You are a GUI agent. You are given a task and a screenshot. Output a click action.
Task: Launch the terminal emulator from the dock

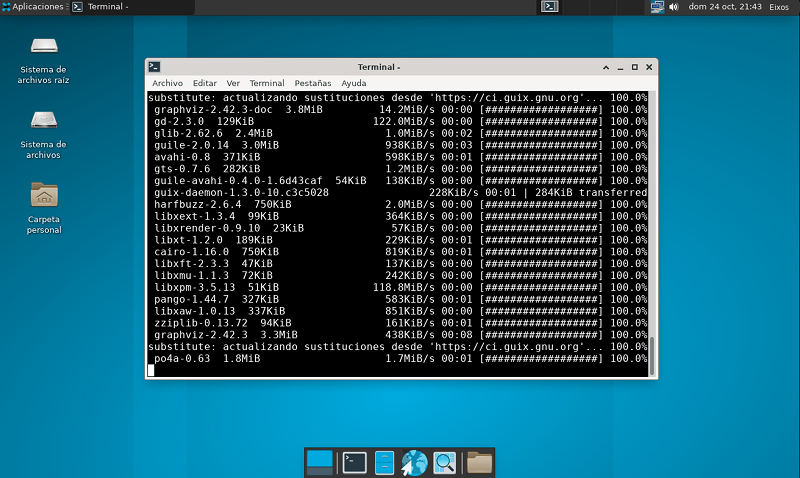point(353,462)
